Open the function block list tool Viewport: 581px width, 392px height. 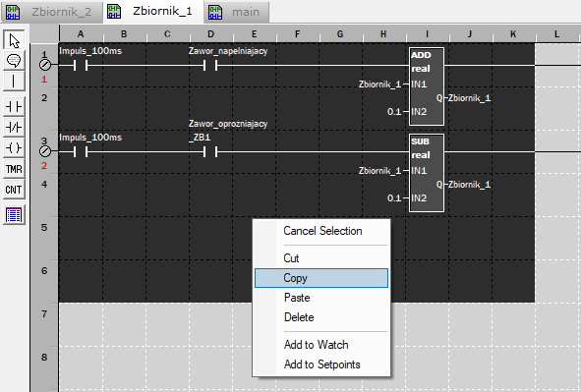[x=14, y=215]
